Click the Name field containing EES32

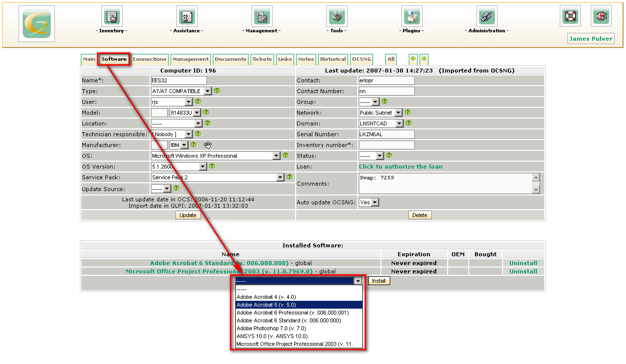coord(179,80)
